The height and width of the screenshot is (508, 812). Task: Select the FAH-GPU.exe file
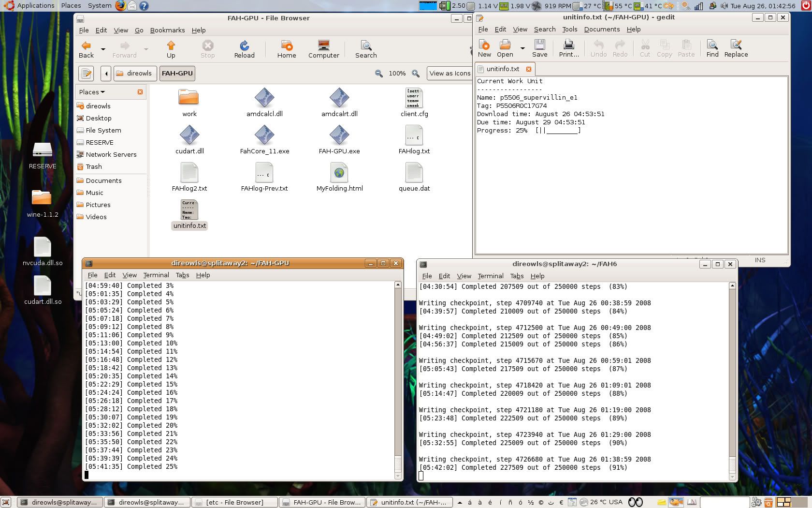(x=339, y=140)
